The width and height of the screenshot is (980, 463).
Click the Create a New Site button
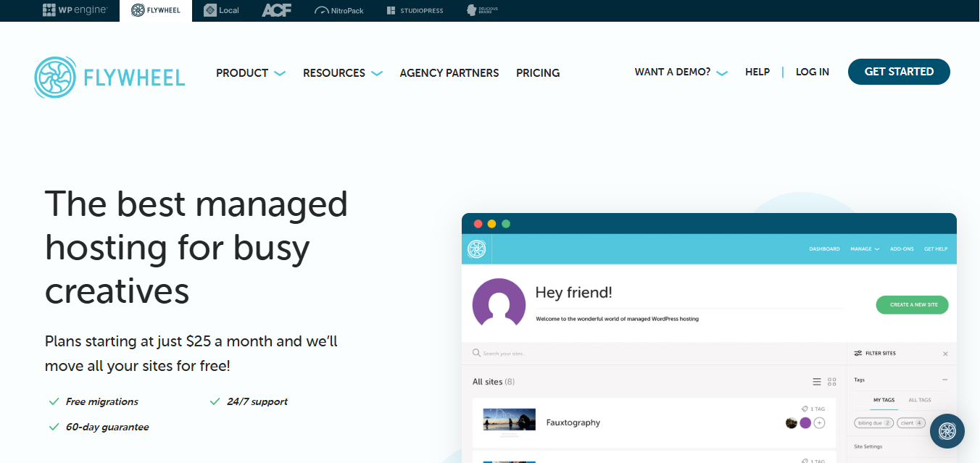pos(912,304)
